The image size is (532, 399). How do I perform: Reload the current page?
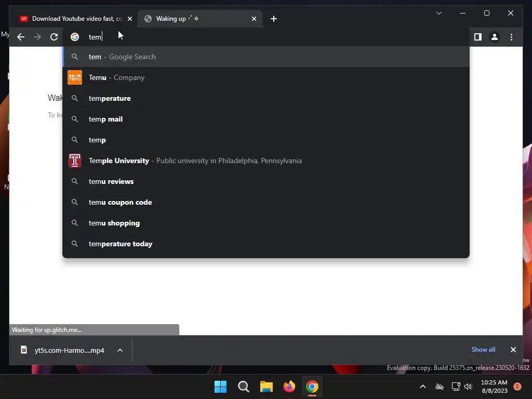click(54, 37)
